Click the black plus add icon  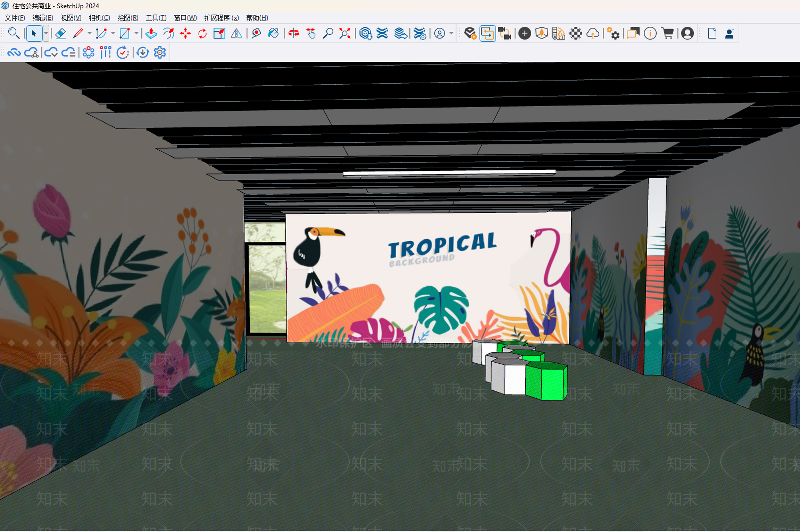[524, 33]
